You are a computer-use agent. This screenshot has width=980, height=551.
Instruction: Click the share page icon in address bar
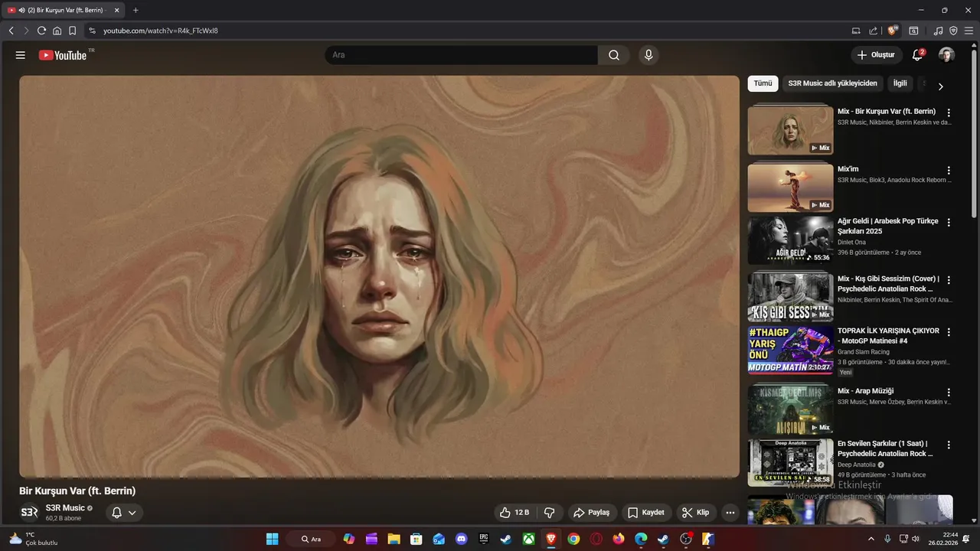(x=873, y=31)
